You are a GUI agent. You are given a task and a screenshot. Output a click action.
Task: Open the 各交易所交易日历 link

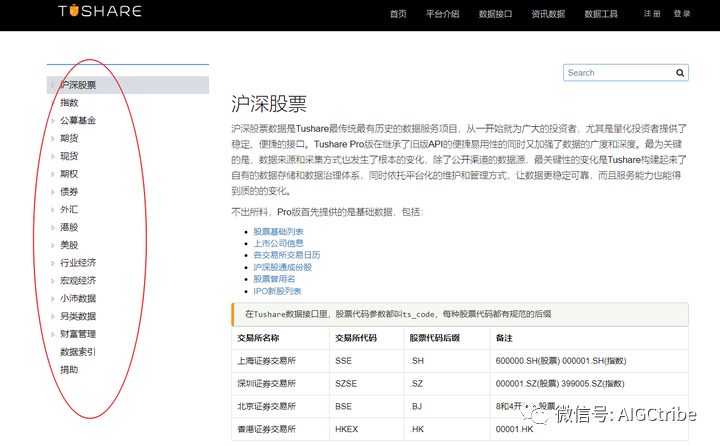285,256
